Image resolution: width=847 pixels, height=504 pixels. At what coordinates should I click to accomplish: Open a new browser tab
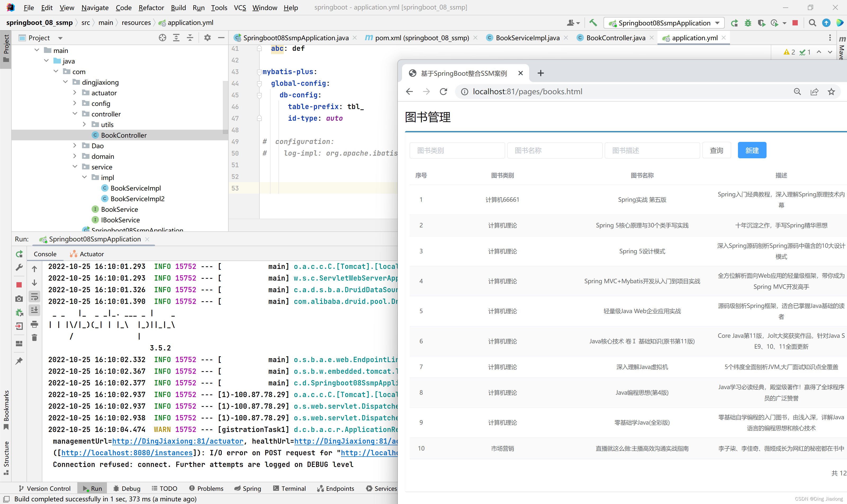(540, 73)
